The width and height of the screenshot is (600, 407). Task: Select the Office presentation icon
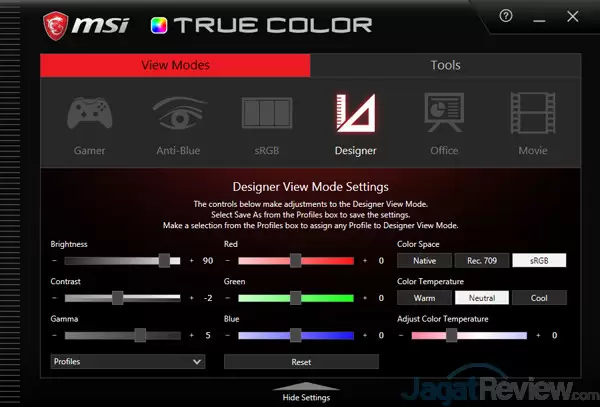pyautogui.click(x=444, y=112)
